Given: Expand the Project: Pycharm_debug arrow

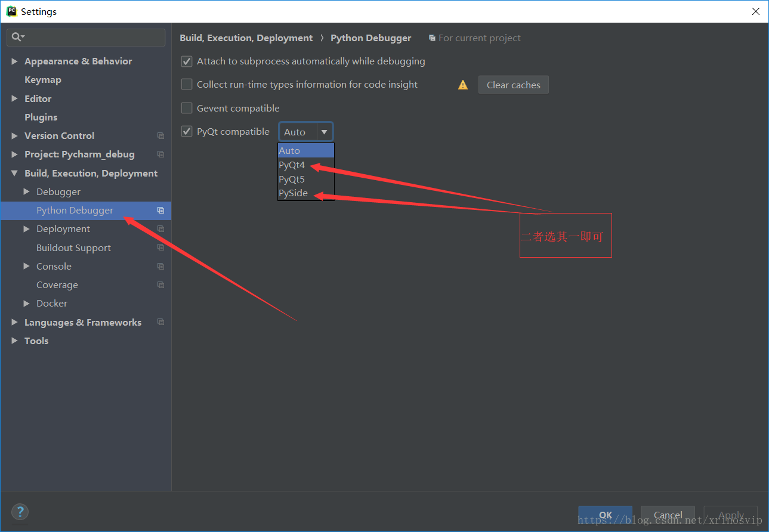Looking at the screenshot, I should (x=14, y=154).
